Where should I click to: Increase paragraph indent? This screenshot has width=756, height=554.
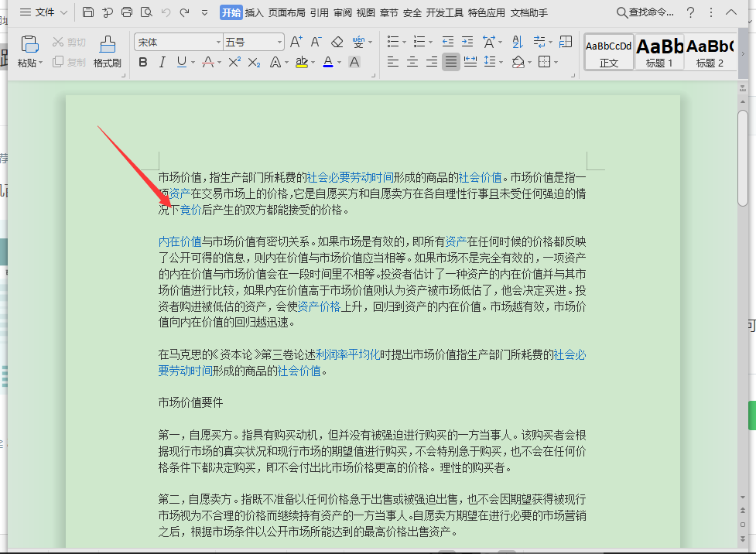pos(467,42)
